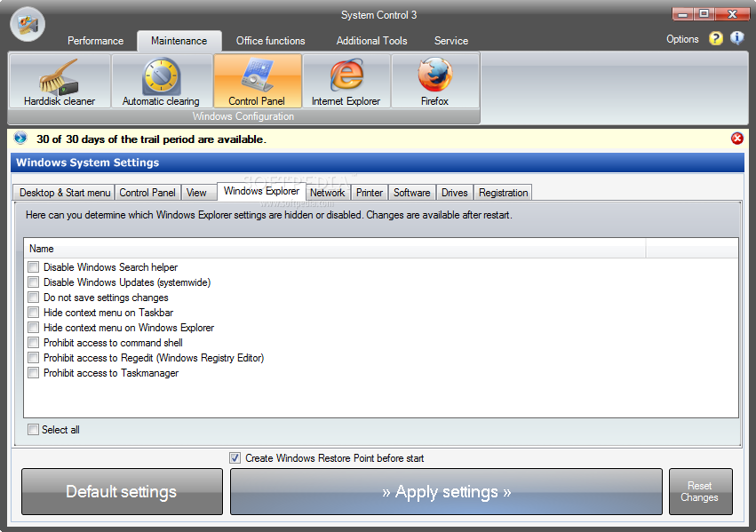Check Prohibit access to Regedit option
The width and height of the screenshot is (756, 532).
(33, 358)
